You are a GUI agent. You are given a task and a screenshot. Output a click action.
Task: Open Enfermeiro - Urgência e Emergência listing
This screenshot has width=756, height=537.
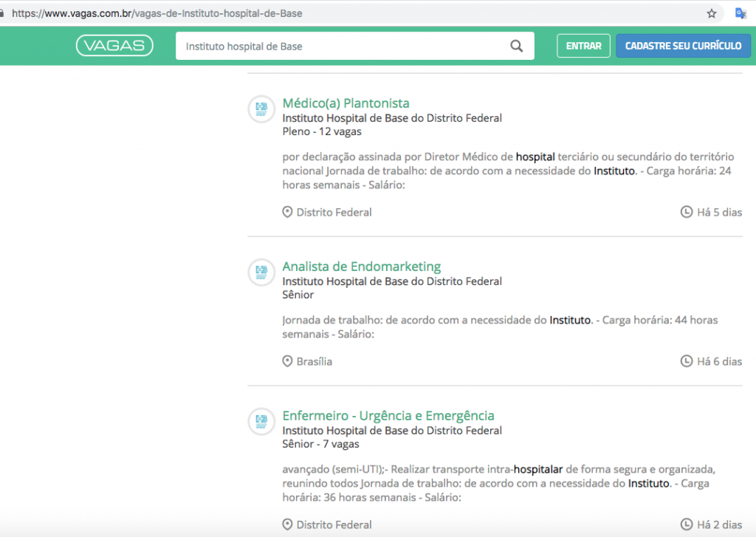point(388,416)
